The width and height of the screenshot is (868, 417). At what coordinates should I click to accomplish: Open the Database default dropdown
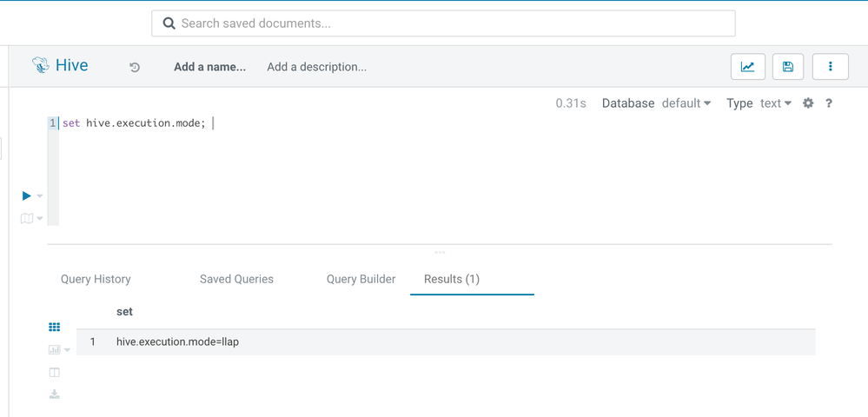[x=686, y=103]
